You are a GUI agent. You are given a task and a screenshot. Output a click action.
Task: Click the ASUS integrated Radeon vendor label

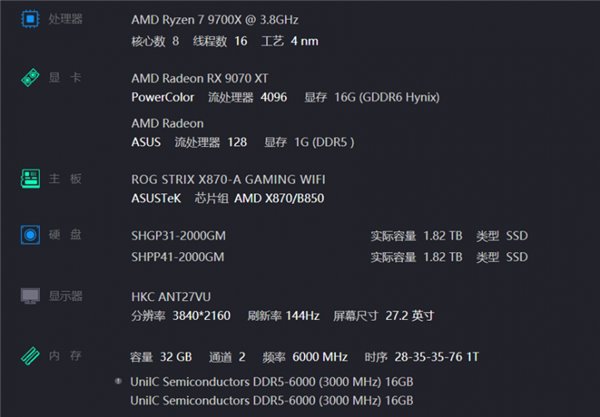[146, 142]
